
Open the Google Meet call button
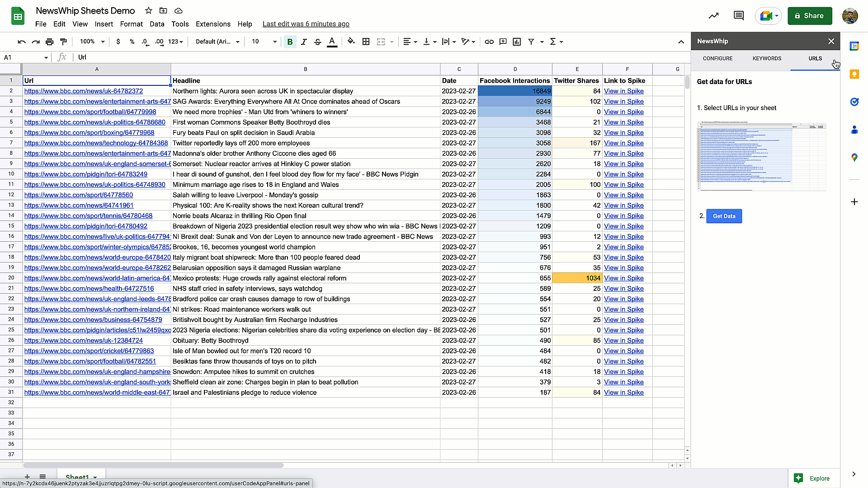click(769, 16)
